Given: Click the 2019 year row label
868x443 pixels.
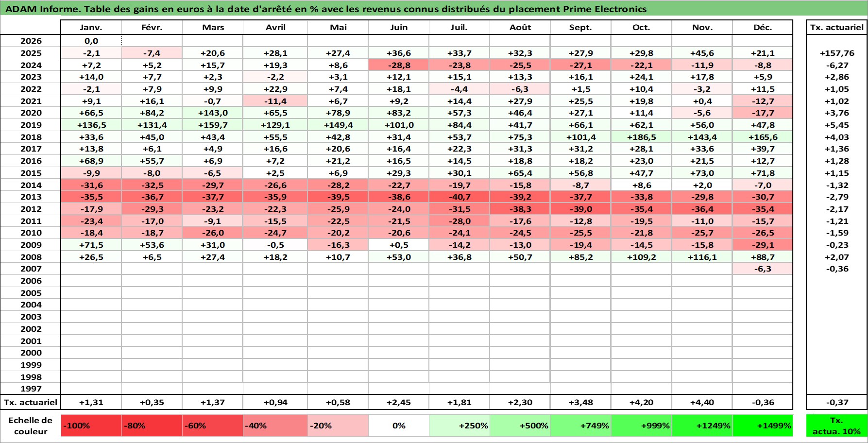Looking at the screenshot, I should point(31,125).
